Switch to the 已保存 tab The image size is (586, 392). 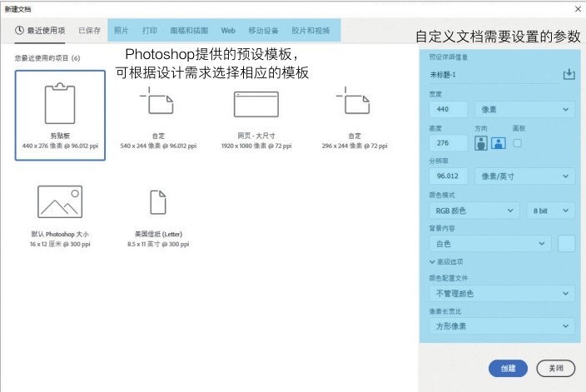90,30
